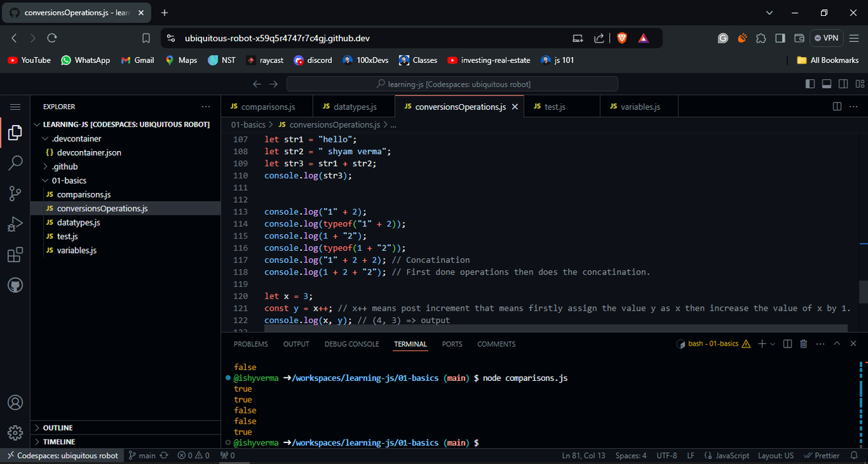Viewport: 868px width, 464px height.
Task: Open the Source Control view
Action: click(x=15, y=194)
